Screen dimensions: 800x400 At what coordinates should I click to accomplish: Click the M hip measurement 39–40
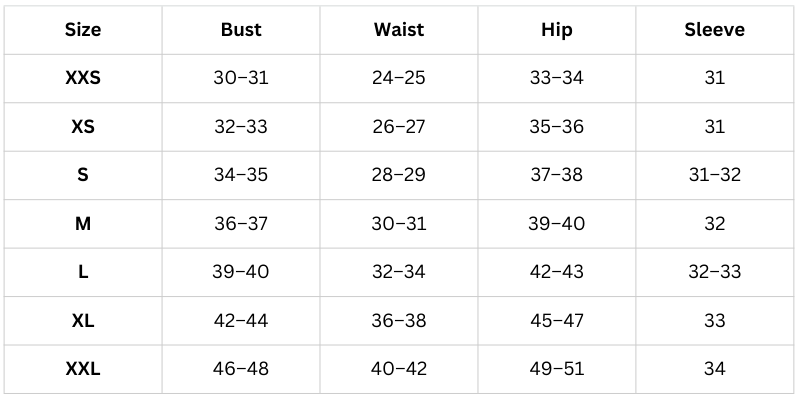556,224
